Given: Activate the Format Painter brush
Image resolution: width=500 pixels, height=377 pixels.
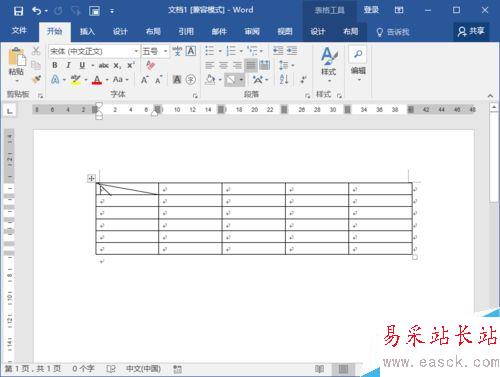Looking at the screenshot, I should 36,79.
